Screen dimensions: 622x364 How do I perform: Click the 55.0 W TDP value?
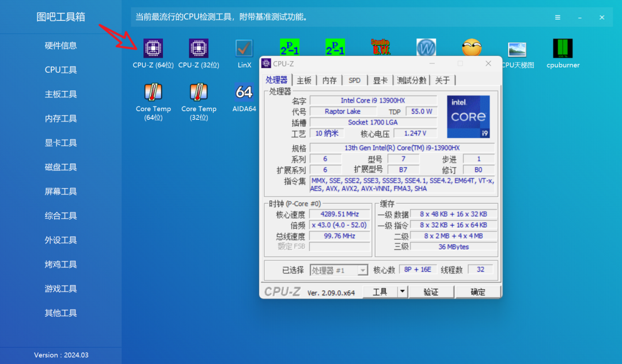(x=421, y=111)
